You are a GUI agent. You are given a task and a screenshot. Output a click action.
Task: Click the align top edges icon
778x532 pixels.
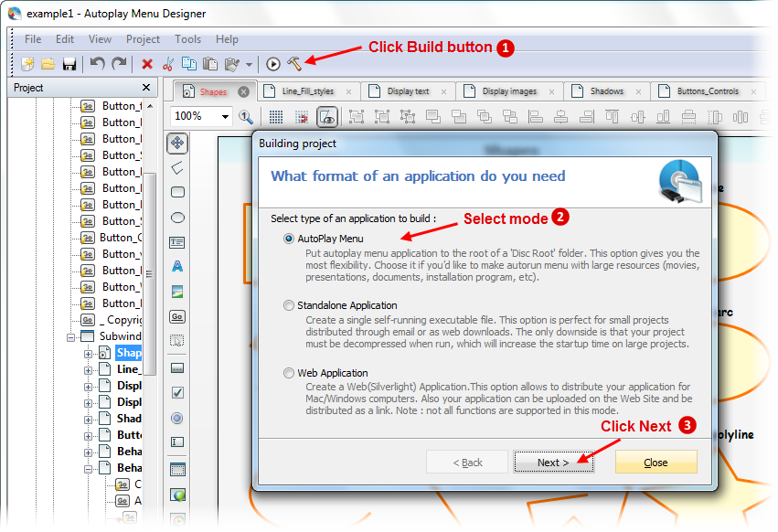pos(612,117)
